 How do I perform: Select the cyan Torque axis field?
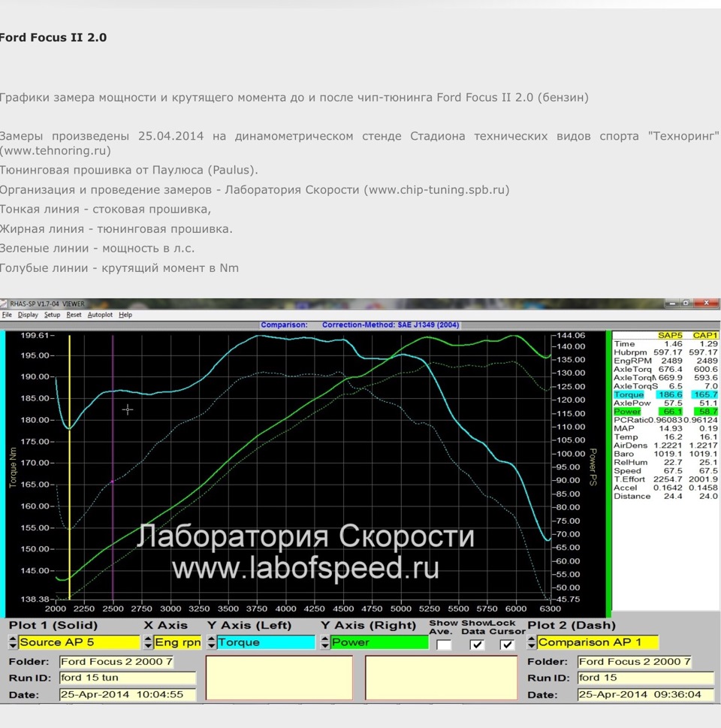coord(266,642)
